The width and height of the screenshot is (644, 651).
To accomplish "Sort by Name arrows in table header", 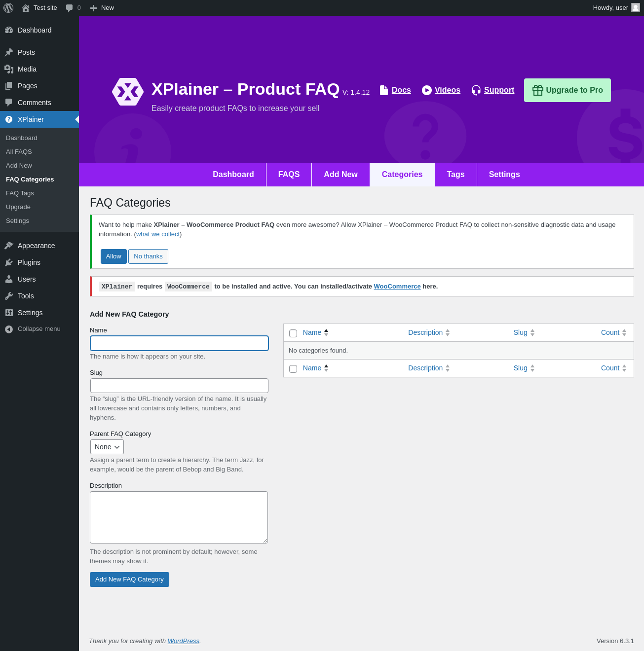I will tap(326, 333).
